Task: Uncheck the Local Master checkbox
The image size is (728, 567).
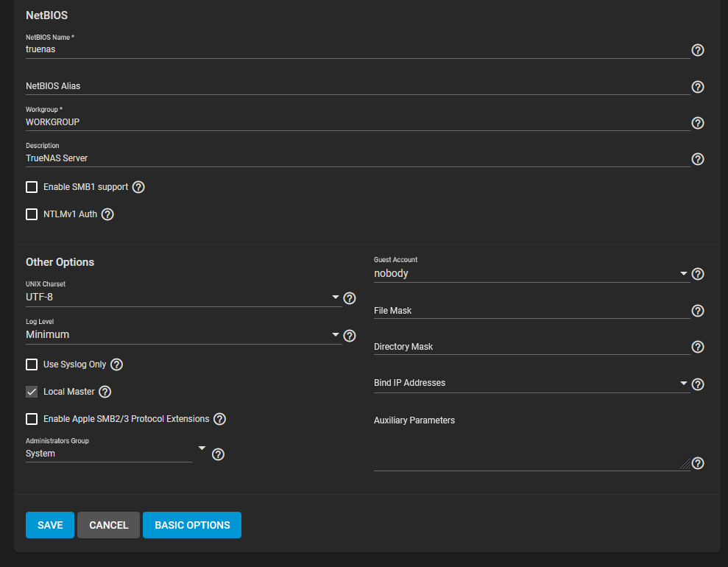Action: pos(32,392)
